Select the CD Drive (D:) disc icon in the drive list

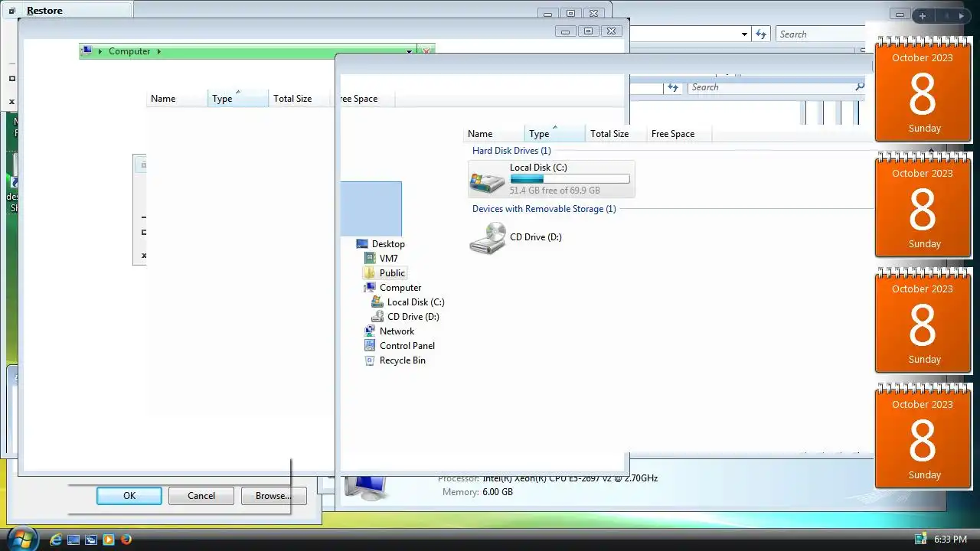pos(487,238)
